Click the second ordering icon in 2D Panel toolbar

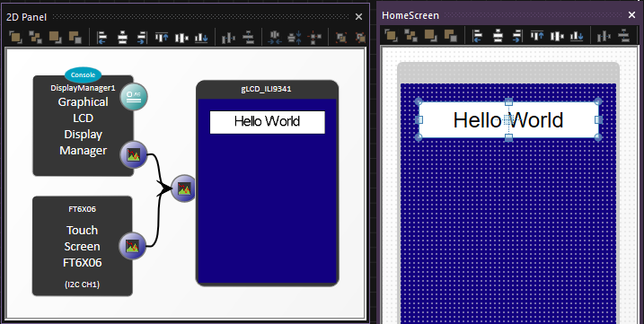tap(35, 38)
